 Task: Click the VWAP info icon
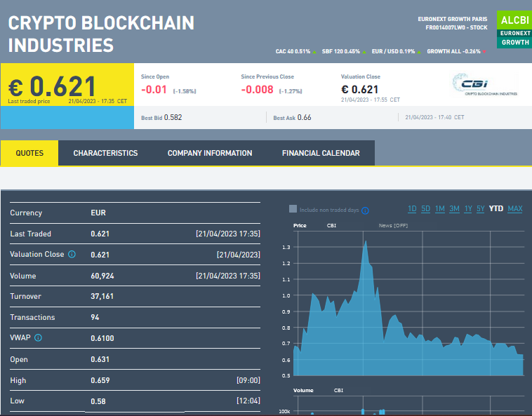[x=38, y=338]
